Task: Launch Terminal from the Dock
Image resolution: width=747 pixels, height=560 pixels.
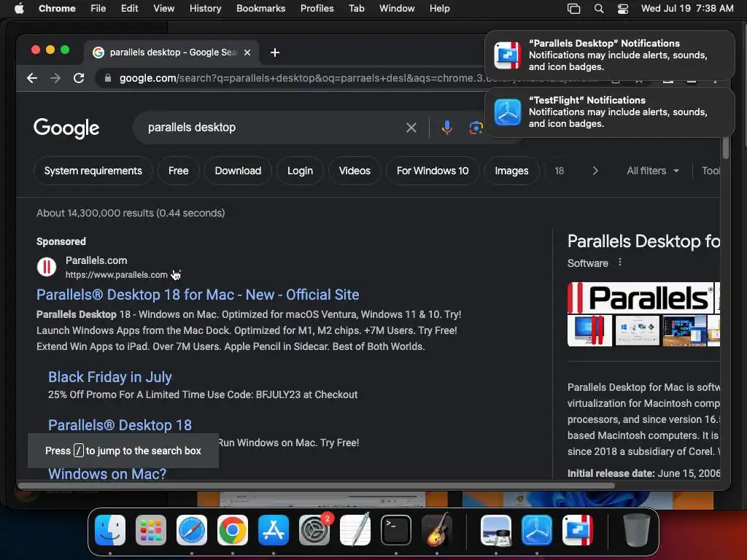Action: point(396,530)
